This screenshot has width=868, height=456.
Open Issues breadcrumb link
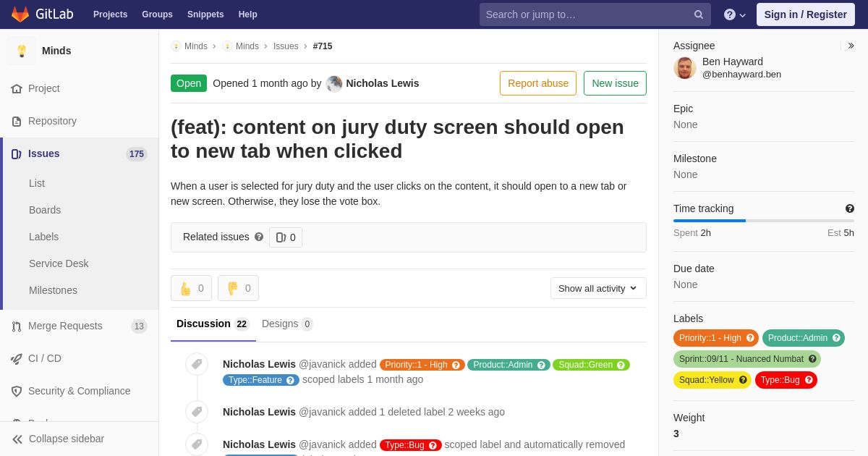coord(286,46)
